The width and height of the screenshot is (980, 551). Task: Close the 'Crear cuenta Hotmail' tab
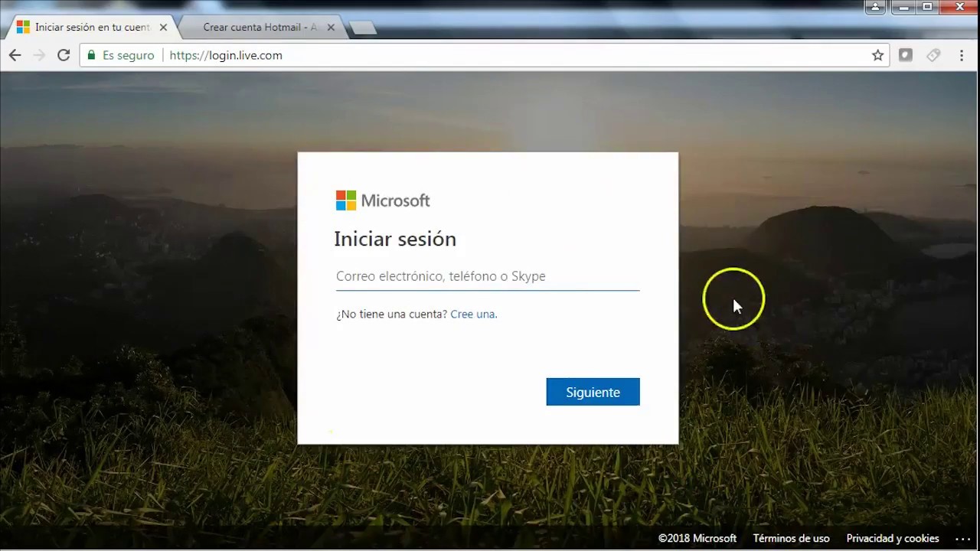coord(331,28)
